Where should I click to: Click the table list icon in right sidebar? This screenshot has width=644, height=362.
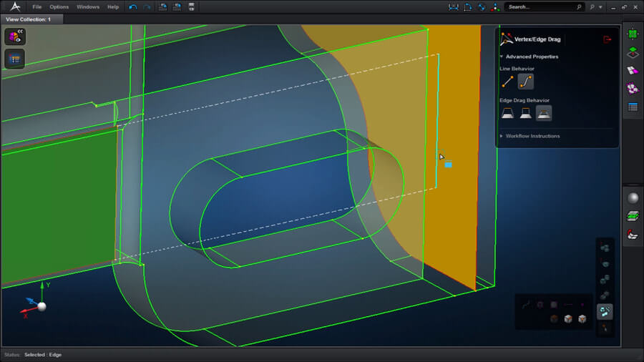point(633,107)
